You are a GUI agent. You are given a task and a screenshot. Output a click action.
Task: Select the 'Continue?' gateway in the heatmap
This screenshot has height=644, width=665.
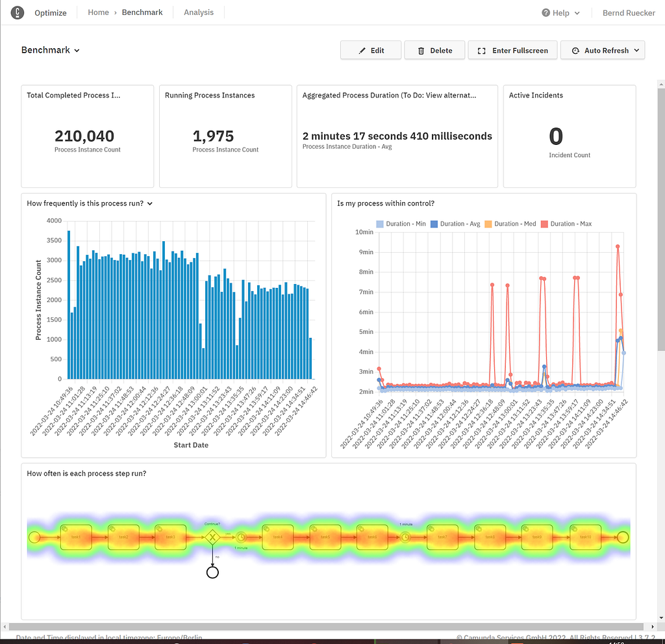[x=212, y=537]
